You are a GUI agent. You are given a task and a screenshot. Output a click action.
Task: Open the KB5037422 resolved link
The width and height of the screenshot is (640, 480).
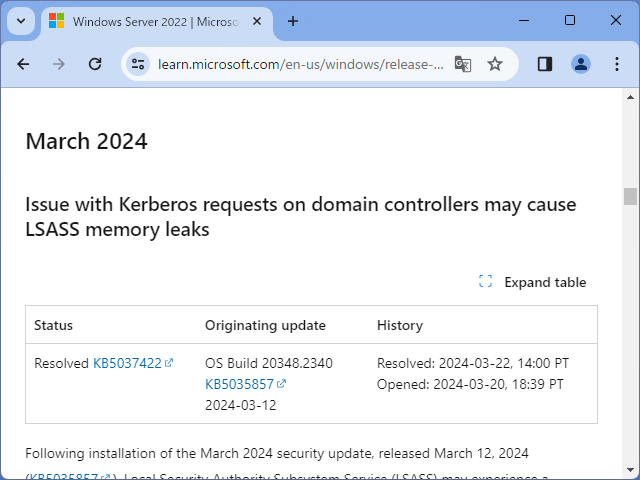[x=127, y=363]
